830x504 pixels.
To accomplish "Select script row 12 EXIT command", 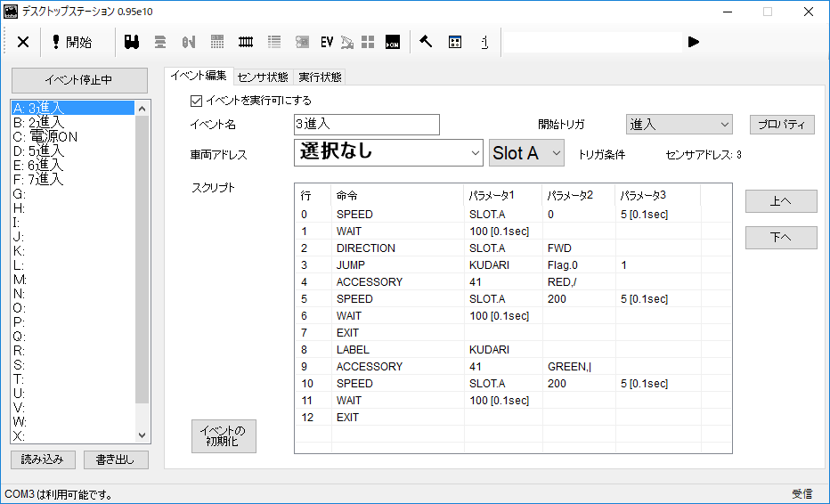I will point(514,418).
